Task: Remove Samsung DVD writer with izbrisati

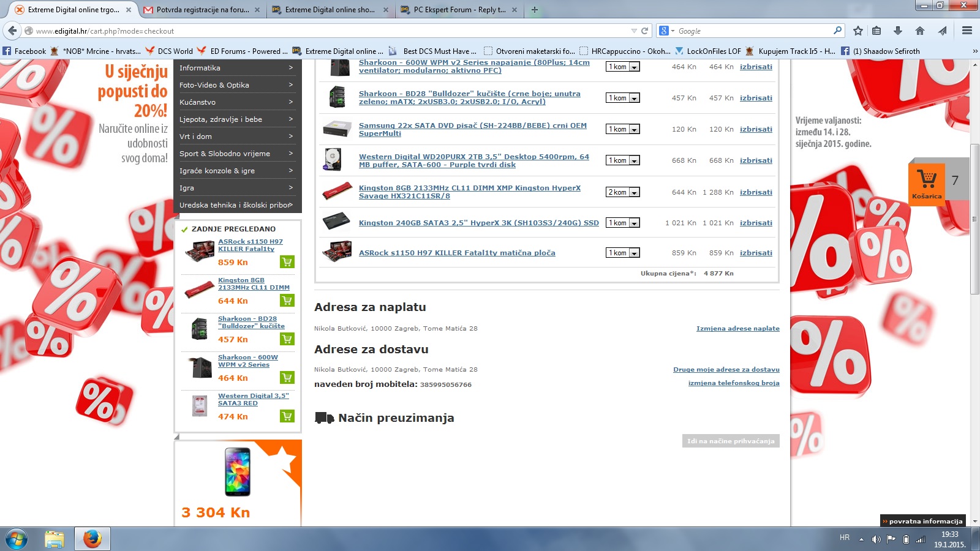Action: 756,129
